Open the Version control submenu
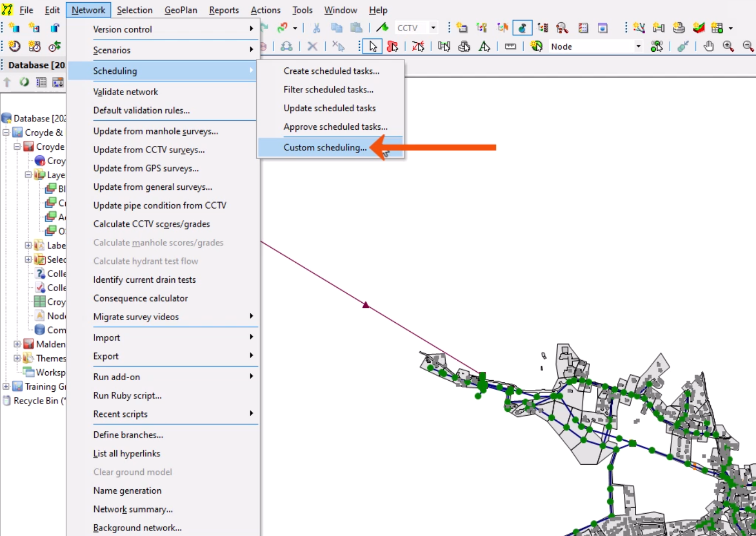 123,29
